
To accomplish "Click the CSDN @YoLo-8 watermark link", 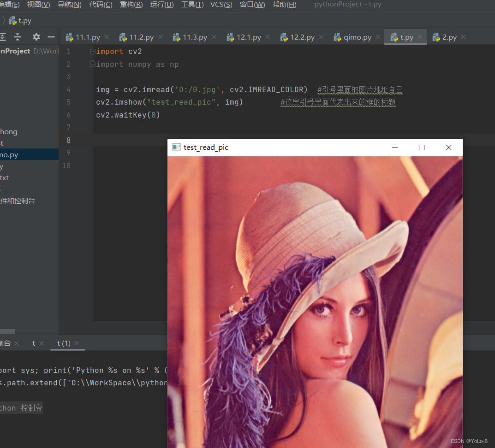I will tap(469, 441).
